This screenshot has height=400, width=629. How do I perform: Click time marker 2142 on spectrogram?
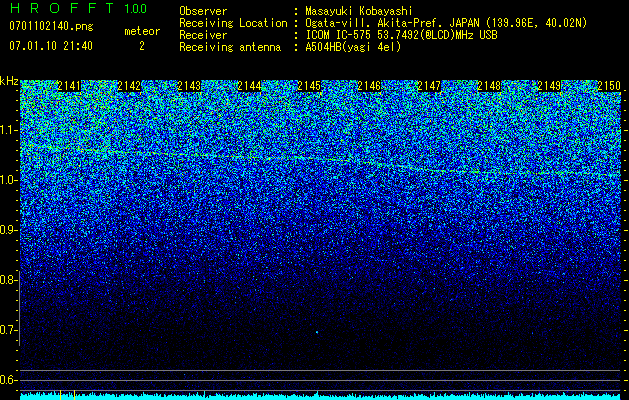(129, 86)
